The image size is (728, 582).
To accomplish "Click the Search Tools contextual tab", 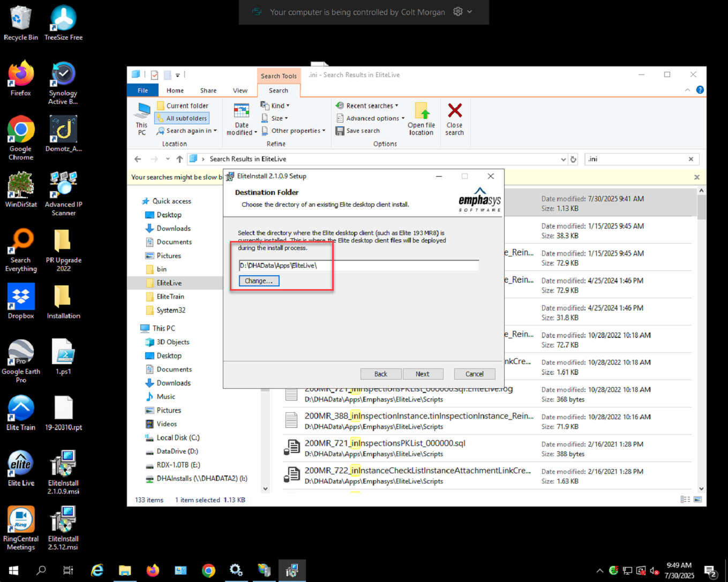I will 279,76.
